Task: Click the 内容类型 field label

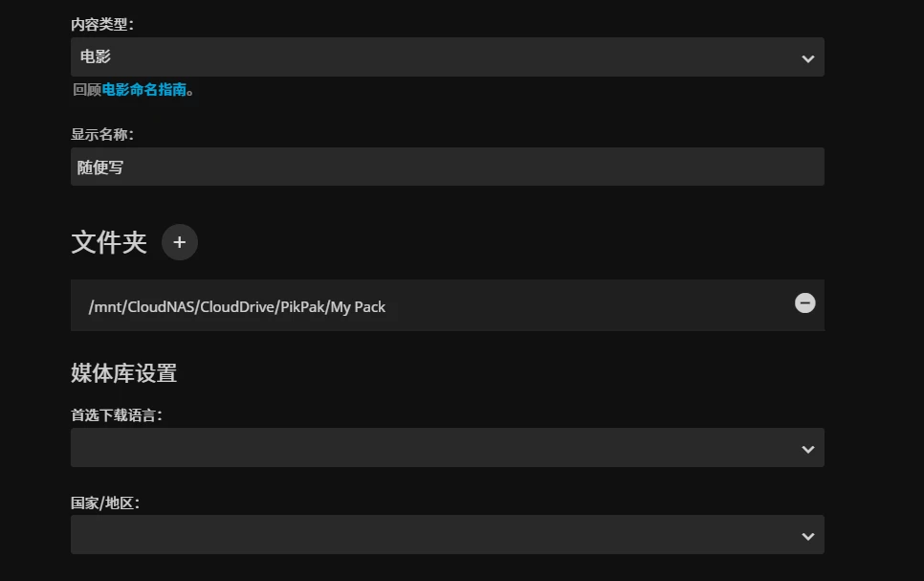Action: [102, 24]
